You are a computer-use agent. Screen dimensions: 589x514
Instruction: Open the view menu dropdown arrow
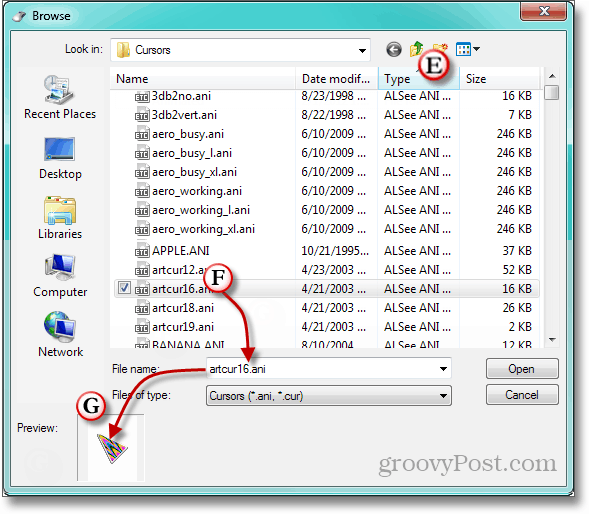477,49
